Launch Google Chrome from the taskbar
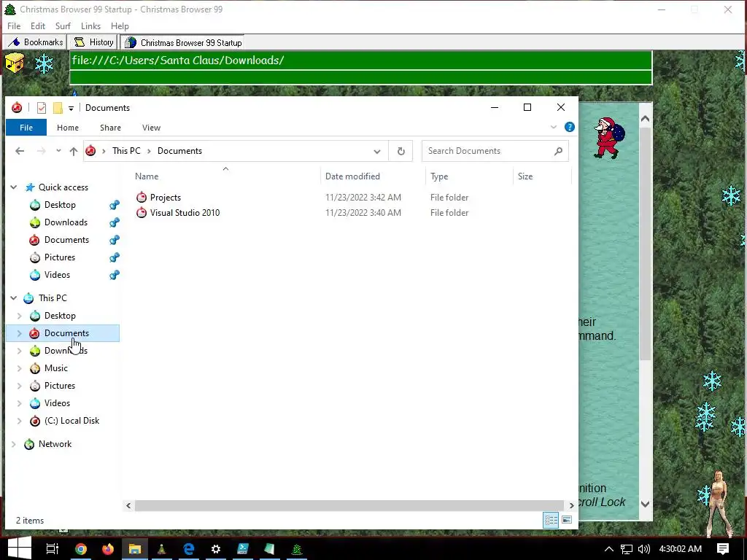The image size is (747, 560). click(x=81, y=549)
